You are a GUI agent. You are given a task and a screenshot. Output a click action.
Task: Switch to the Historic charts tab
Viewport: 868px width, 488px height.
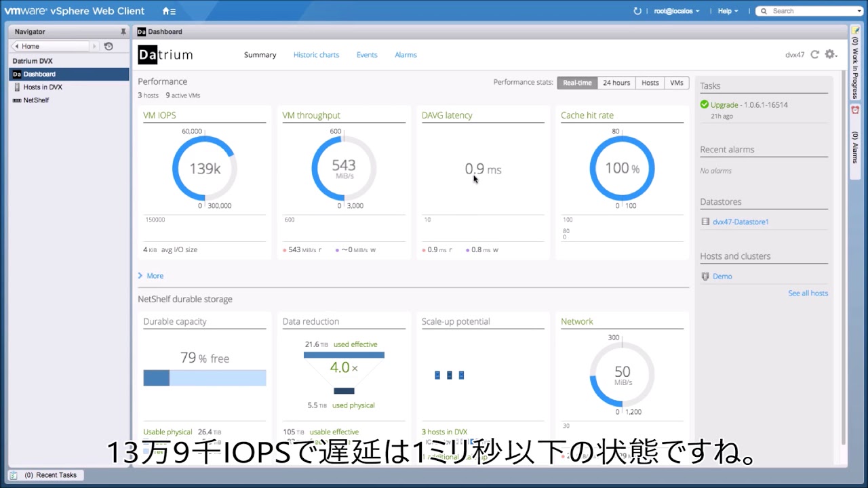point(316,55)
